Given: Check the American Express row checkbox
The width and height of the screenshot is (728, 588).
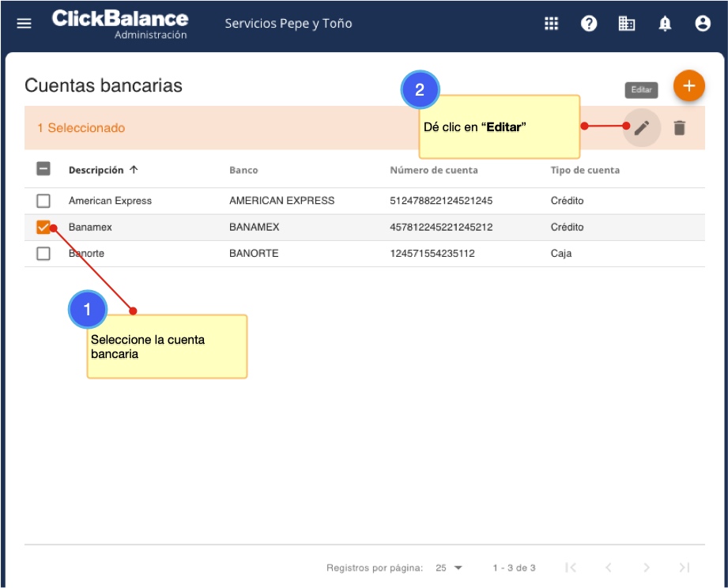Looking at the screenshot, I should (43, 201).
